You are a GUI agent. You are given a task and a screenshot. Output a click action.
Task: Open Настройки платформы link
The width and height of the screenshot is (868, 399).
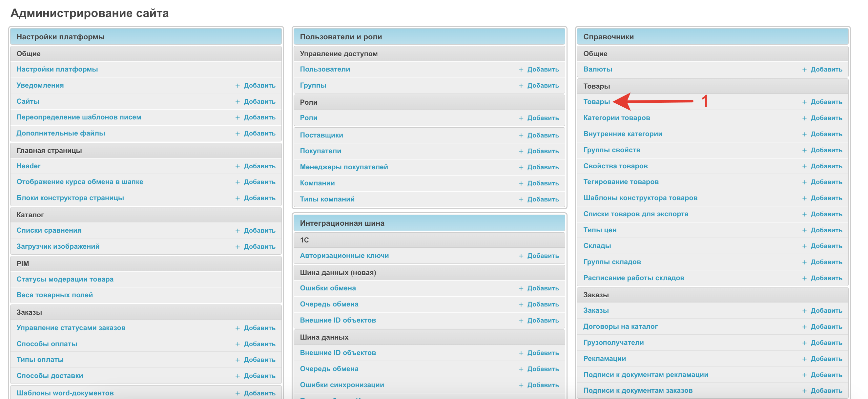(x=57, y=69)
